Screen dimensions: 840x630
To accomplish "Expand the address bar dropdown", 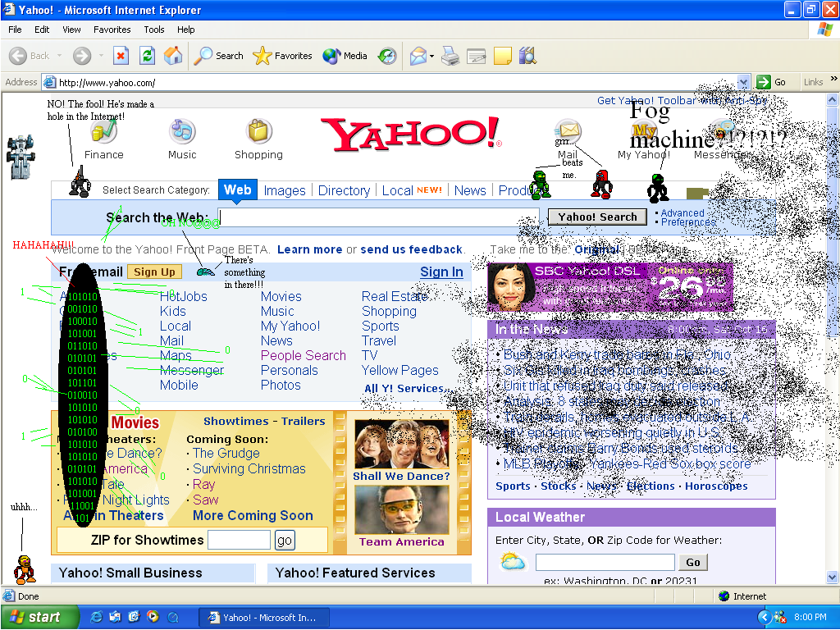I will 743,83.
